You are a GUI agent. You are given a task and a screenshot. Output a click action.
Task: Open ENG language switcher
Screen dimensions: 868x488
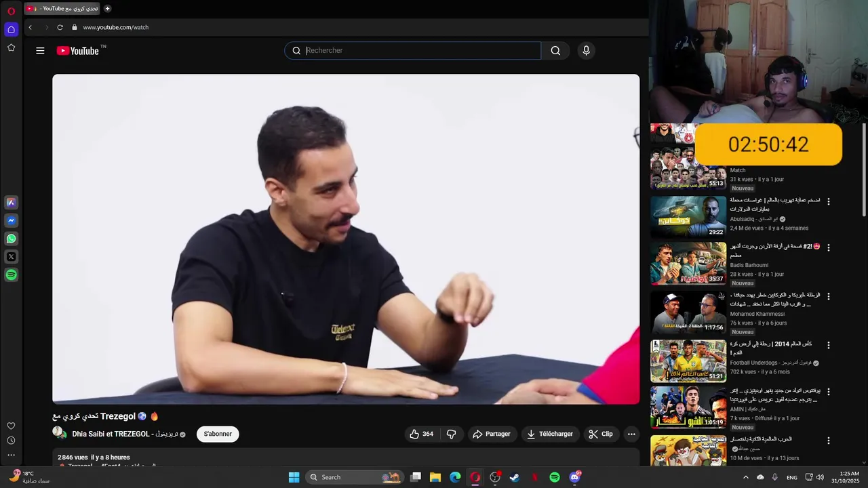pos(792,477)
